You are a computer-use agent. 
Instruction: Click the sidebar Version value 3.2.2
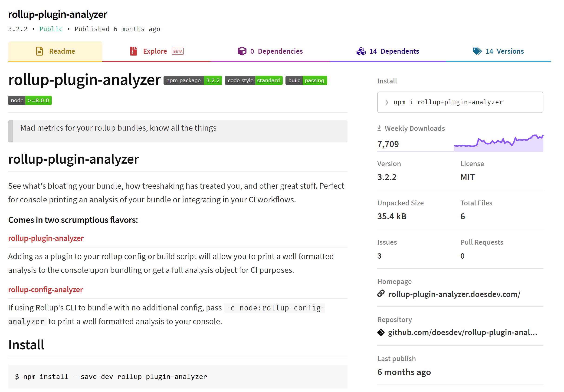tap(387, 177)
